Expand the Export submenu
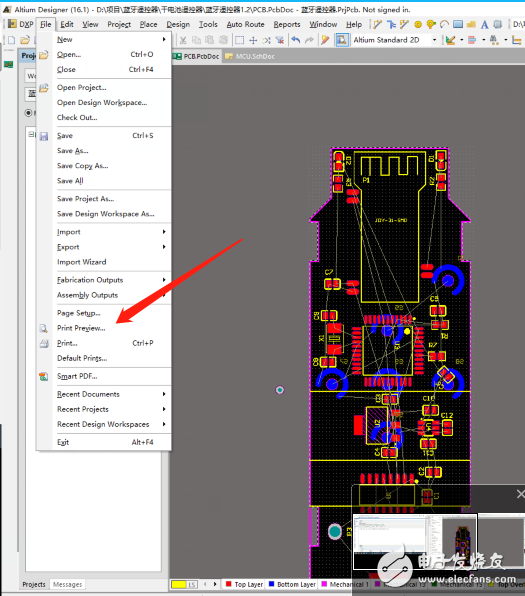 [x=164, y=247]
